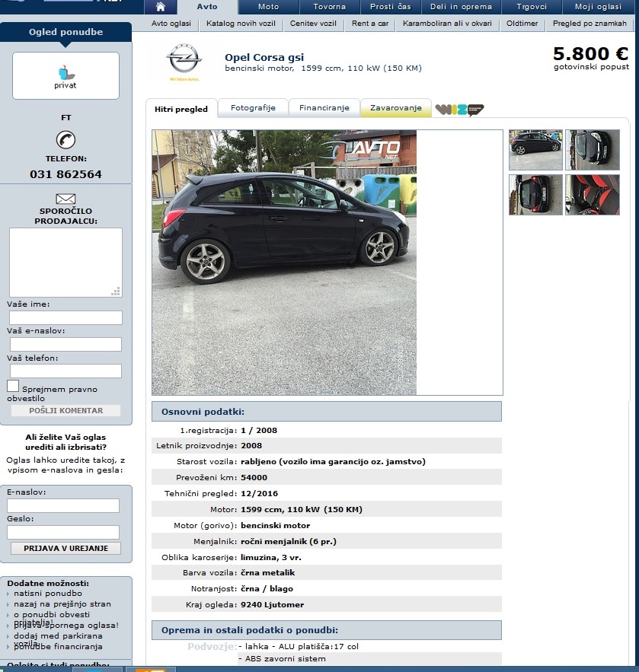
Task: Open the main black Corsa photo
Action: (x=284, y=263)
